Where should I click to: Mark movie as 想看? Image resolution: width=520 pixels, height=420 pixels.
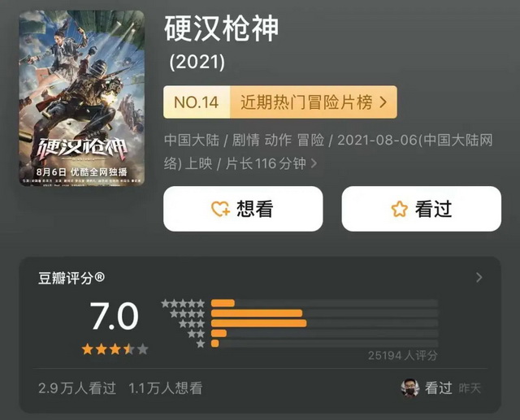(243, 209)
